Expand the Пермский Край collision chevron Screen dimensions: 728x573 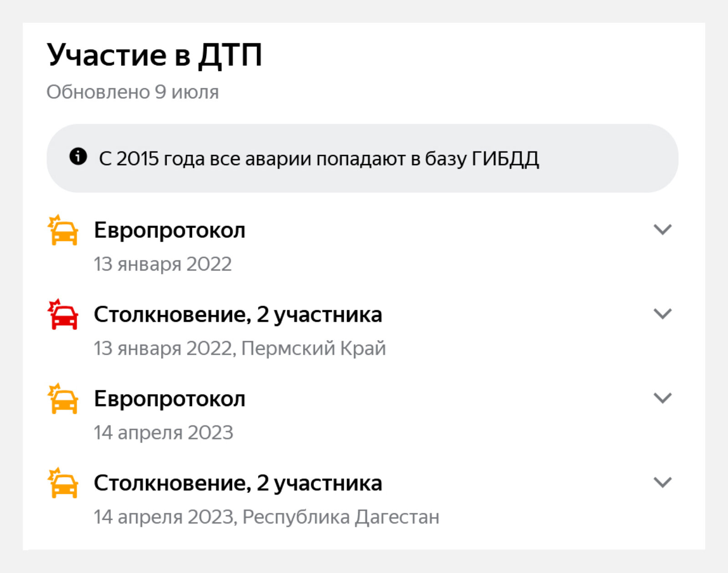pos(662,314)
